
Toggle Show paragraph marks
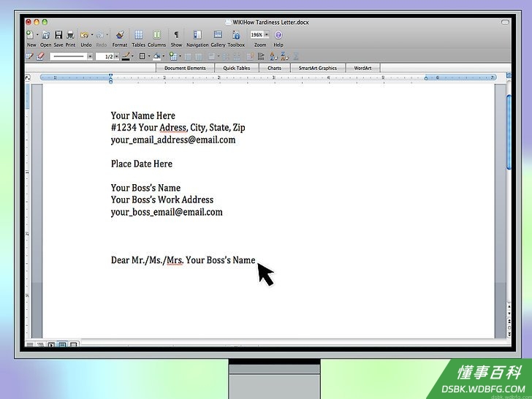[176, 34]
